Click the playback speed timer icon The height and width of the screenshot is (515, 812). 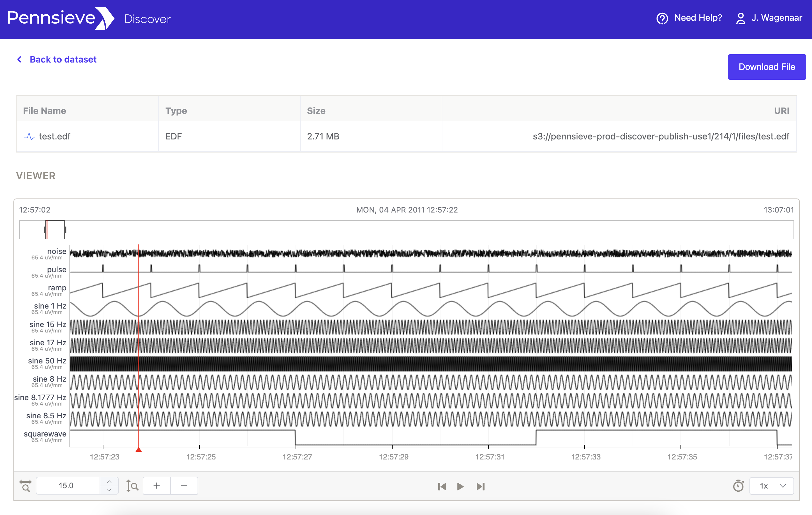click(738, 486)
